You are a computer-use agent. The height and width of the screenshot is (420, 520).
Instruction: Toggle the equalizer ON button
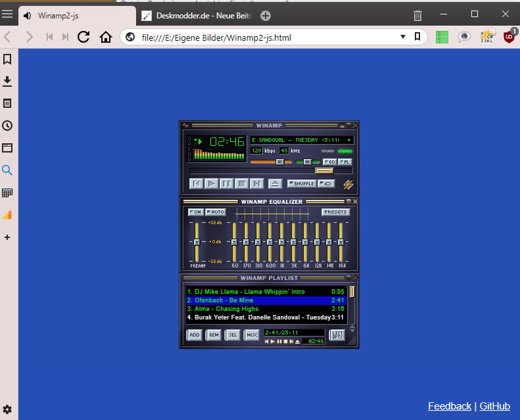(196, 212)
